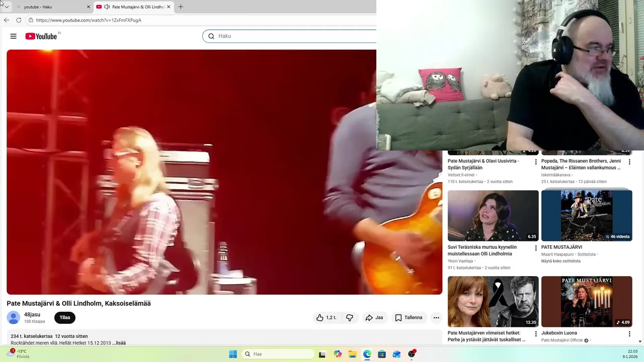Select the Pate Mustajärvi & Olli Lindholm tab
Screen dimensions: 644x362
point(133,7)
